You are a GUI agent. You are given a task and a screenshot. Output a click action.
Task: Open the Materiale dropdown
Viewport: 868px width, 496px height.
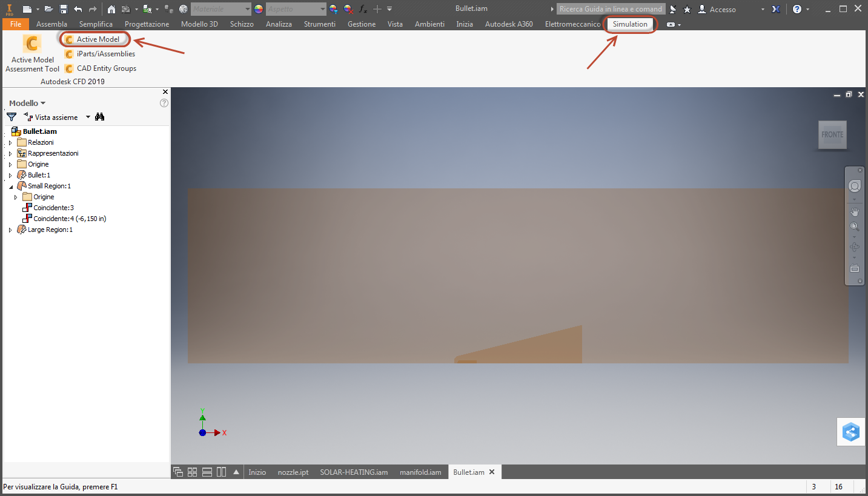(x=221, y=9)
